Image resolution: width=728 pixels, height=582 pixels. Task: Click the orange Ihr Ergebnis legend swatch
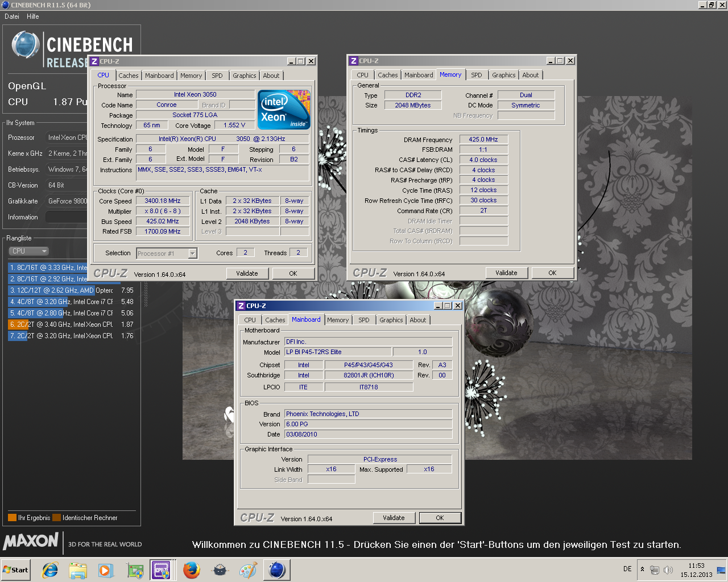(12, 518)
